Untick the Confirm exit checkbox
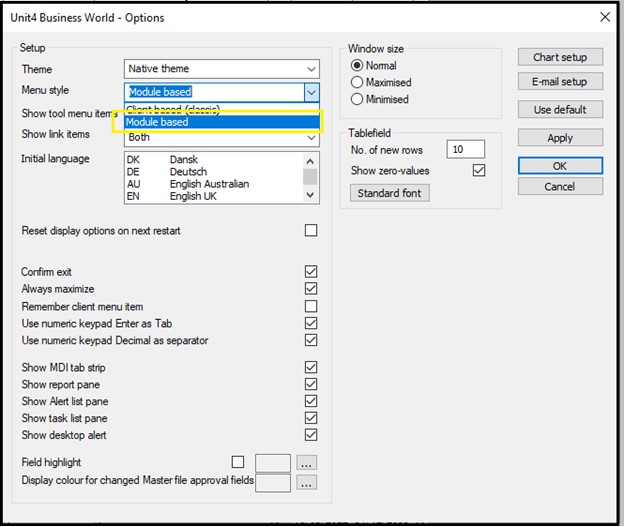 311,271
